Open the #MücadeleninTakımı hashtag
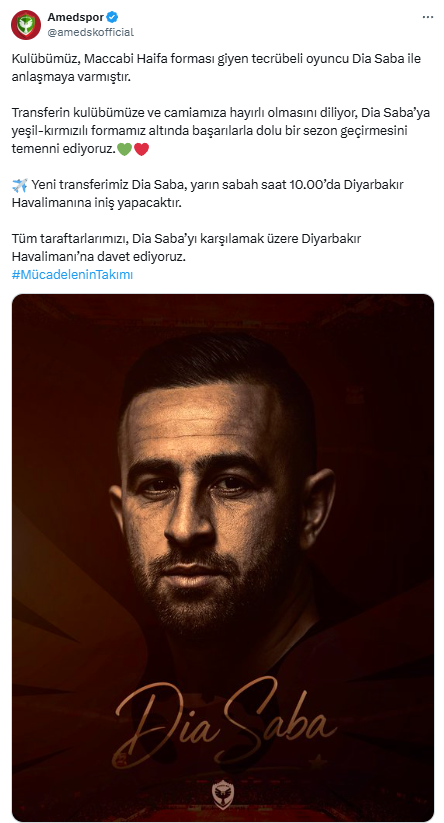Image resolution: width=444 pixels, height=823 pixels. click(72, 275)
